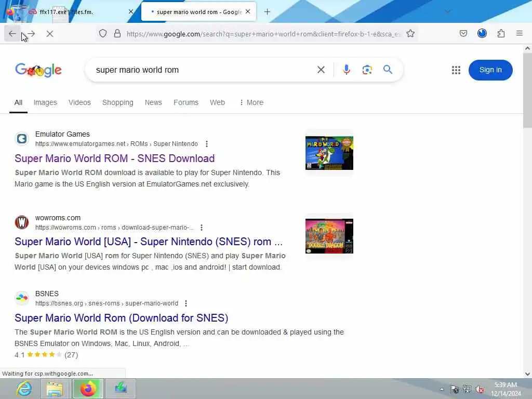The height and width of the screenshot is (399, 532).
Task: Click the Super Mario World box art thumbnail
Action: (x=329, y=153)
